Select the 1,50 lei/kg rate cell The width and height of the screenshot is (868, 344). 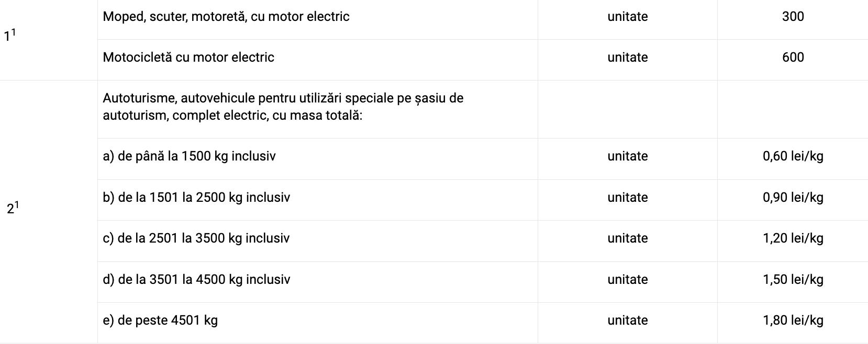click(x=793, y=280)
